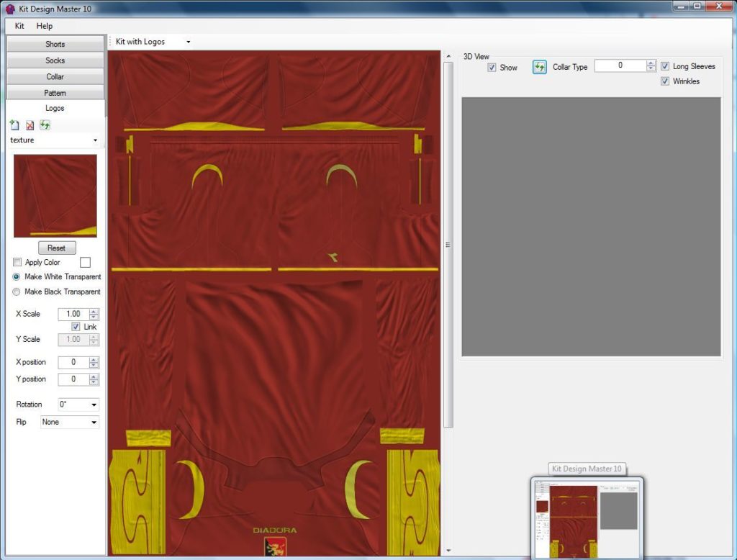Click the DIADORA logo on the kit texture
The image size is (737, 560).
coord(275,530)
